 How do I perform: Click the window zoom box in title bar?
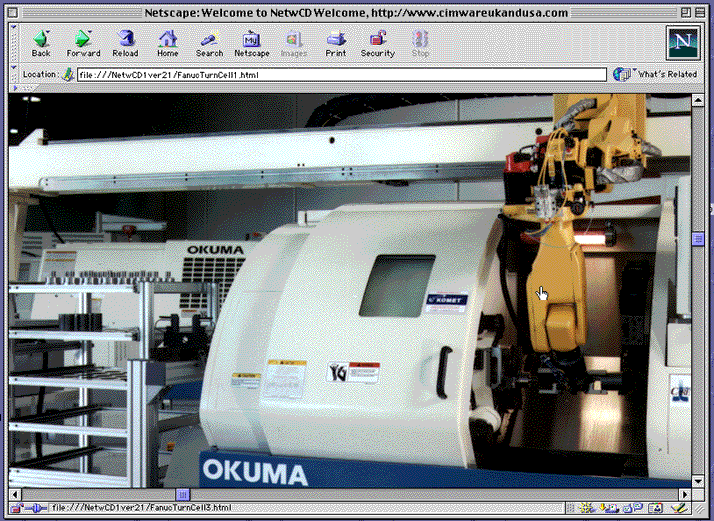(x=686, y=13)
